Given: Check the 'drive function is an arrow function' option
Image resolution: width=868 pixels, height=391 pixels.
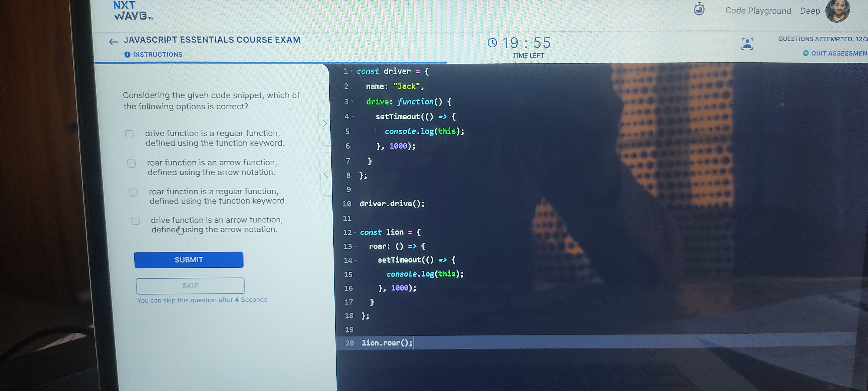Looking at the screenshot, I should tap(135, 221).
